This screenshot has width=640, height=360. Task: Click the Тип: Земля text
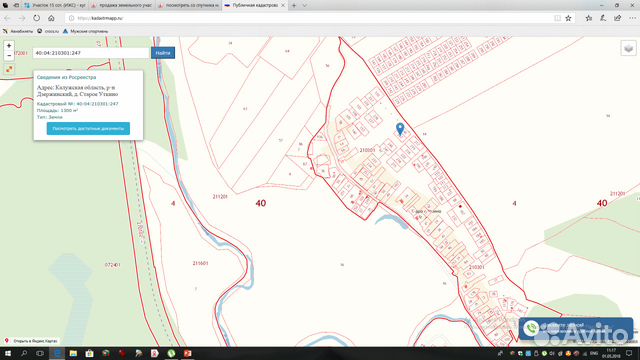click(50, 117)
